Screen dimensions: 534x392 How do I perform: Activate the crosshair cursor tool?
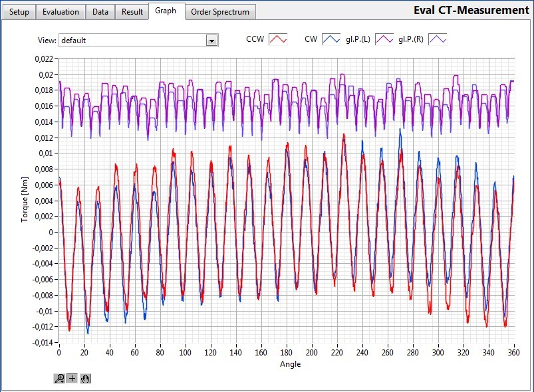click(x=72, y=378)
